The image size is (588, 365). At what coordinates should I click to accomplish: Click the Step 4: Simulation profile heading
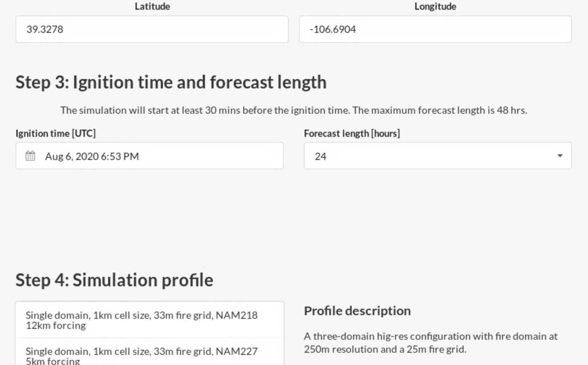tap(114, 280)
